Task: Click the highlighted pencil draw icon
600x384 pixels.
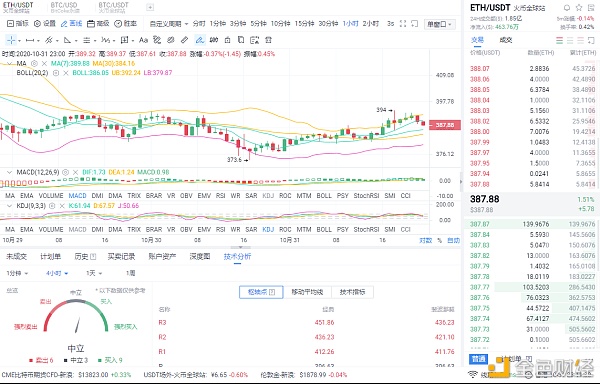Action: coord(199,40)
